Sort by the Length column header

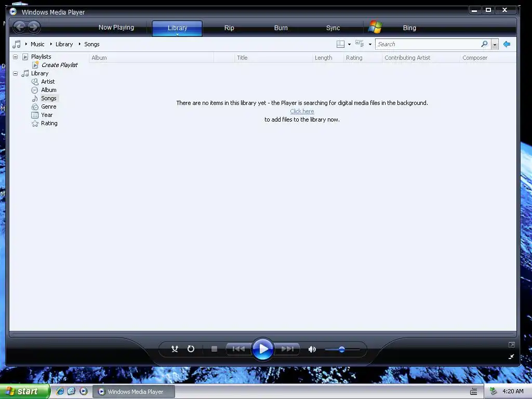point(328,58)
